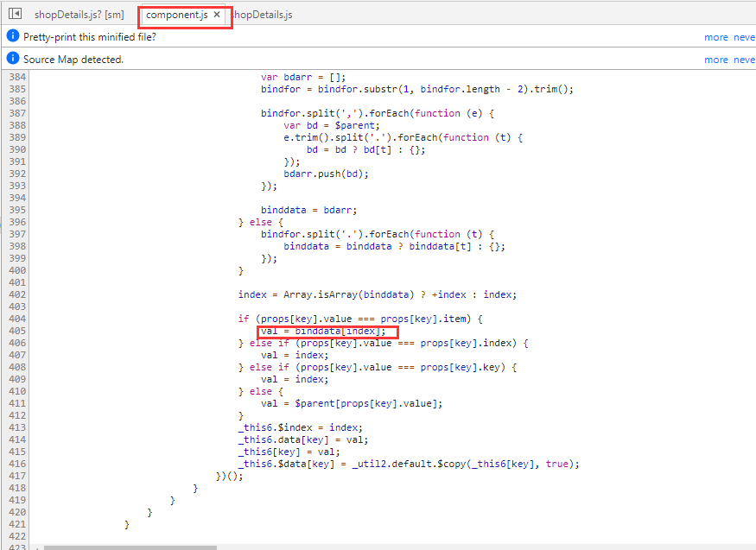Click 'bindfor.split(',').forEach' on line 387
Viewport: 756px width, 550px height.
point(335,113)
